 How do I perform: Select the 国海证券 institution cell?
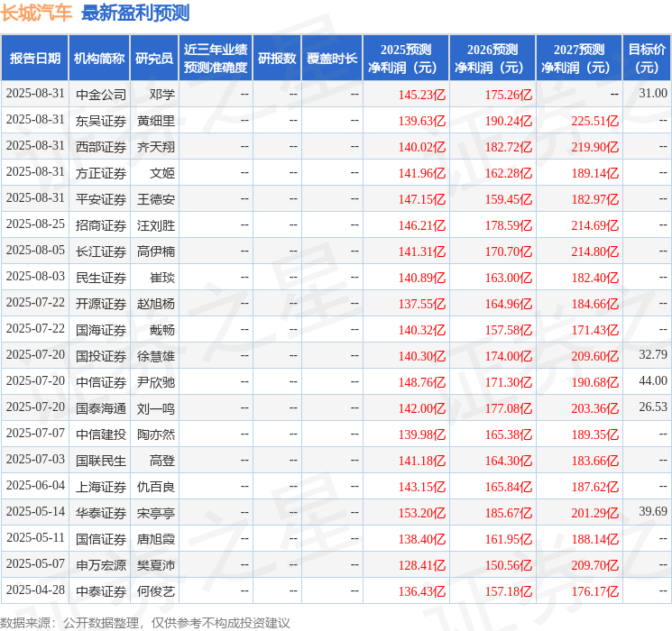pos(101,330)
